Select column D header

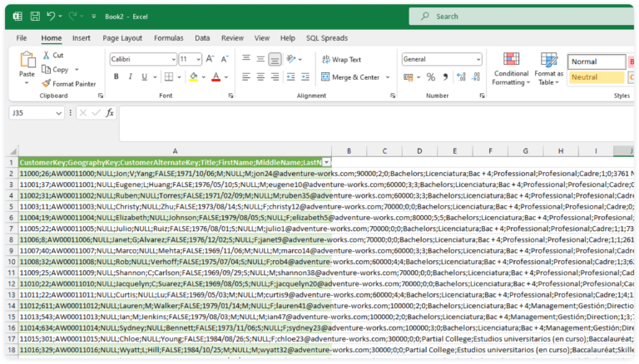[419, 151]
